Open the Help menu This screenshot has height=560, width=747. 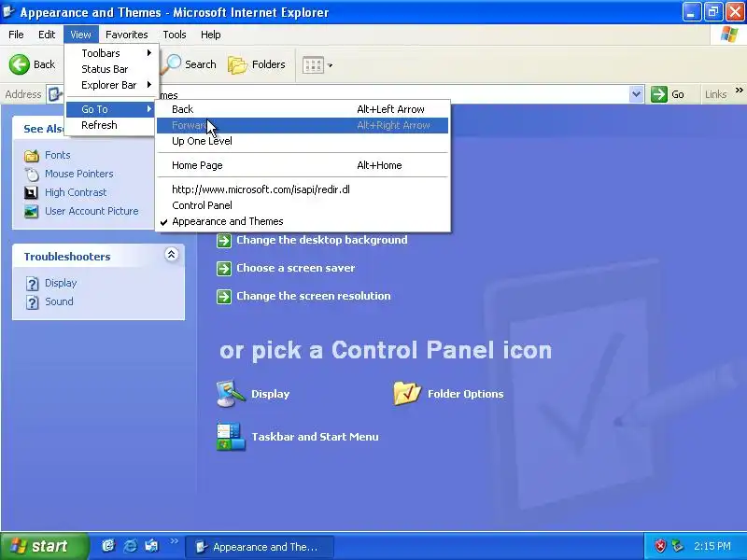point(211,35)
